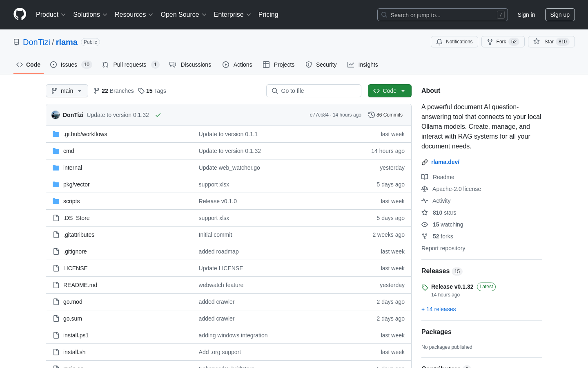This screenshot has height=368, width=588.
Task: Open the rlama.dev website link
Action: pyautogui.click(x=445, y=162)
